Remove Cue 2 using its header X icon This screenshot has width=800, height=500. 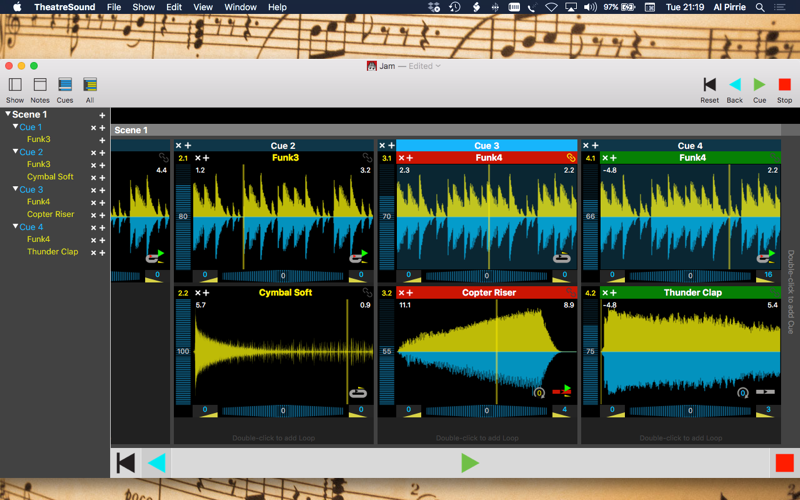tap(179, 145)
